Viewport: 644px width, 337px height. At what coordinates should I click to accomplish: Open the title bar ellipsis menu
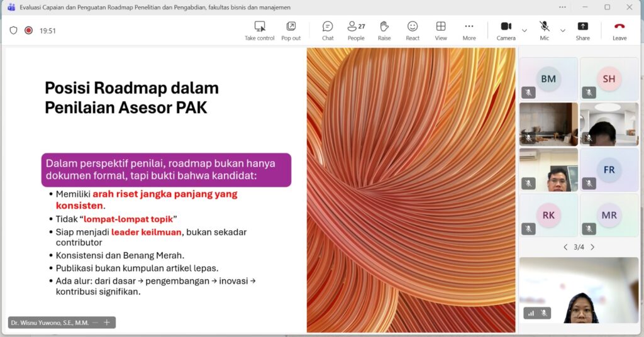point(562,7)
